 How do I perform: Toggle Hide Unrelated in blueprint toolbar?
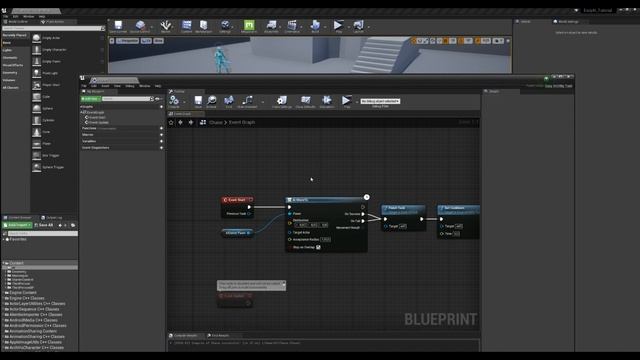tap(247, 101)
